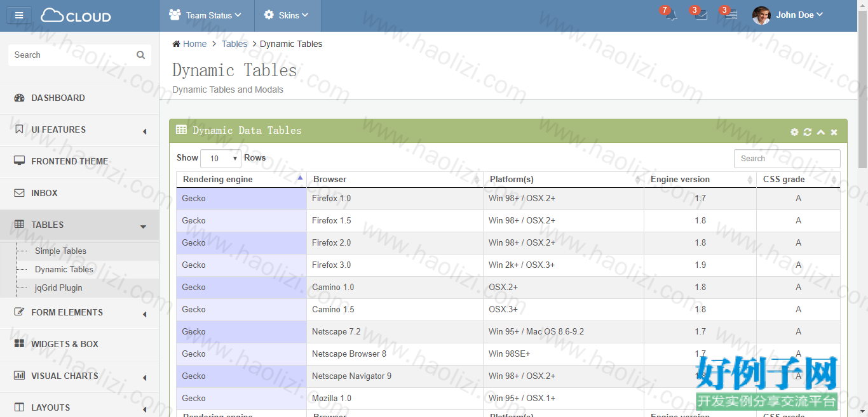Expand the UI Features menu arrow
The height and width of the screenshot is (417, 868).
tap(144, 131)
